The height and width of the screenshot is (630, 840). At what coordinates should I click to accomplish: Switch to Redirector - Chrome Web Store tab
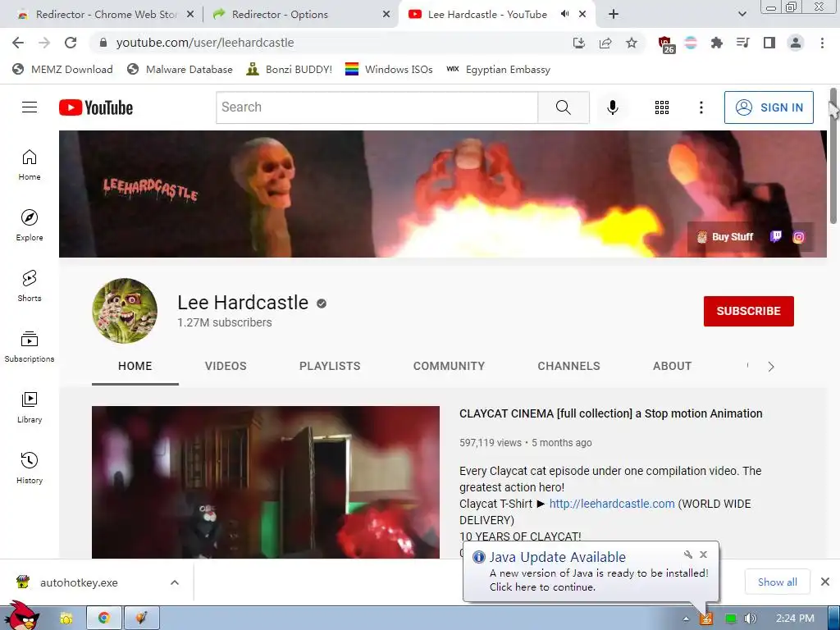(106, 15)
